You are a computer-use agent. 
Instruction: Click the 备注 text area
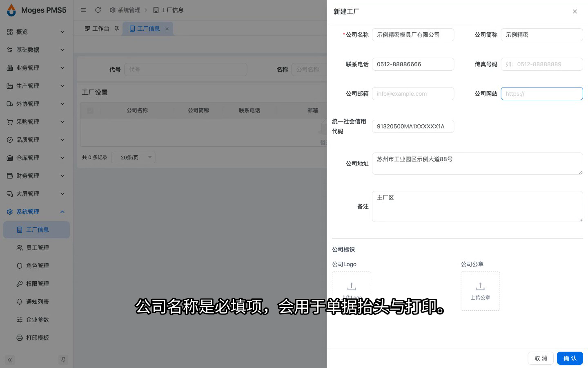click(x=477, y=206)
